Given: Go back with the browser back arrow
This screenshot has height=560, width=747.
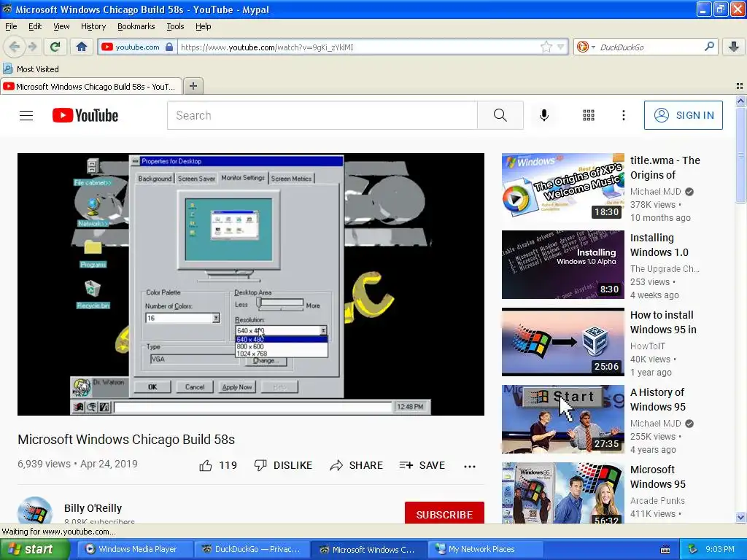Looking at the screenshot, I should 15,47.
